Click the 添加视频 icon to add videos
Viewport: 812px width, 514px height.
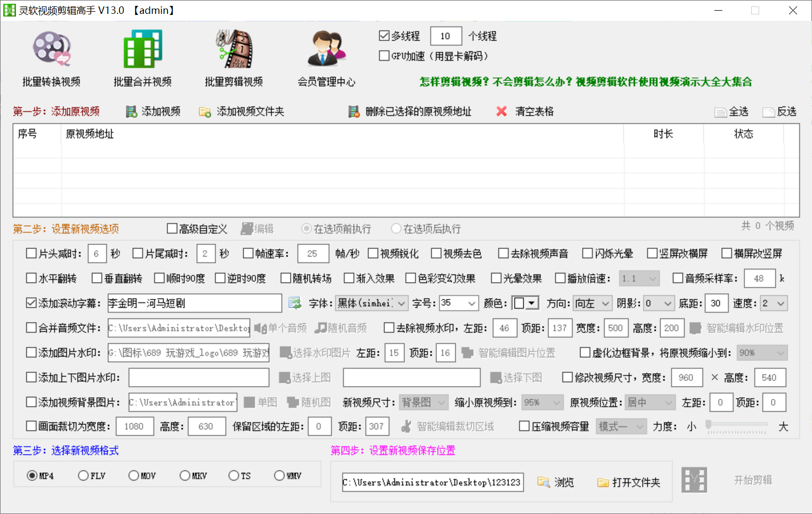[x=132, y=111]
